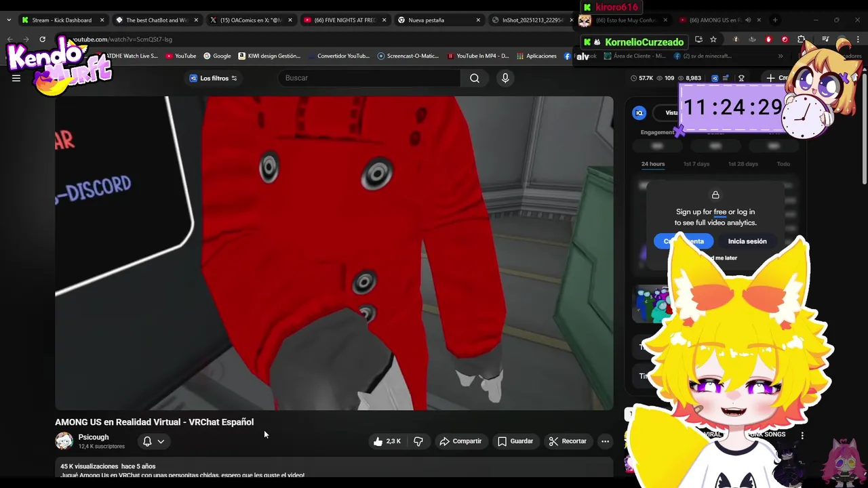Click the blue IQ badge in the sidebar panel
The height and width of the screenshot is (488, 868).
coord(639,113)
